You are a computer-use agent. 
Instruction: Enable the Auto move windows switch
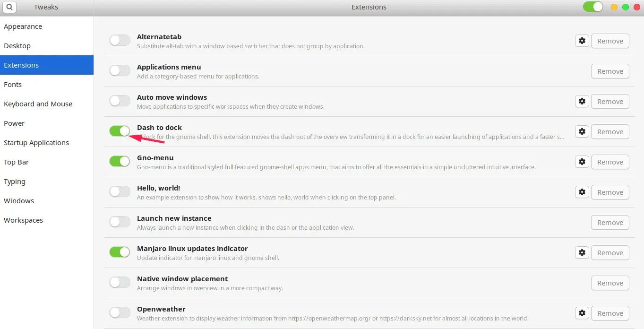click(120, 101)
